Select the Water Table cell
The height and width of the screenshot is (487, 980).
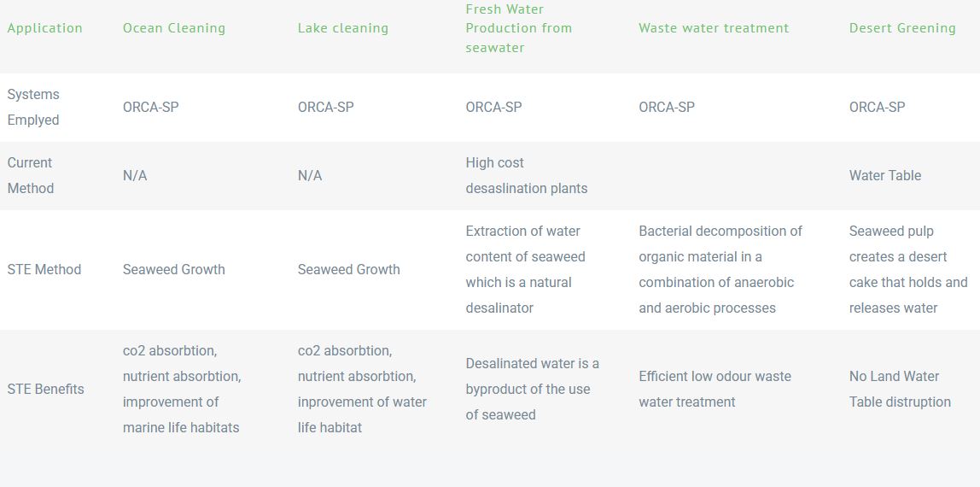(885, 175)
